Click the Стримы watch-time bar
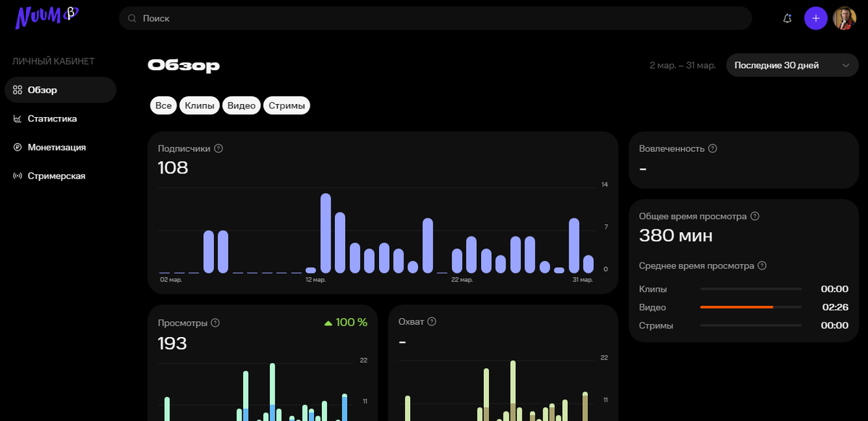Screen dimensions: 868x421 click(x=751, y=326)
